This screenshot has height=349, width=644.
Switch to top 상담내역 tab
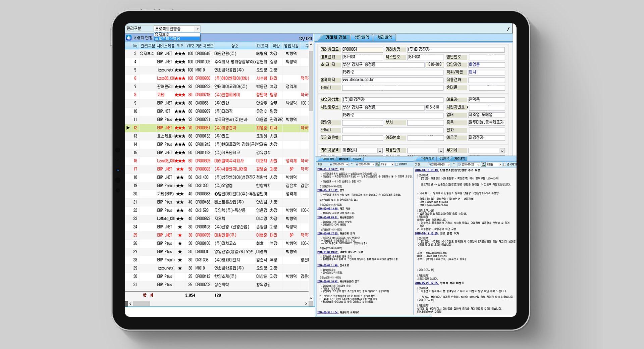[362, 38]
